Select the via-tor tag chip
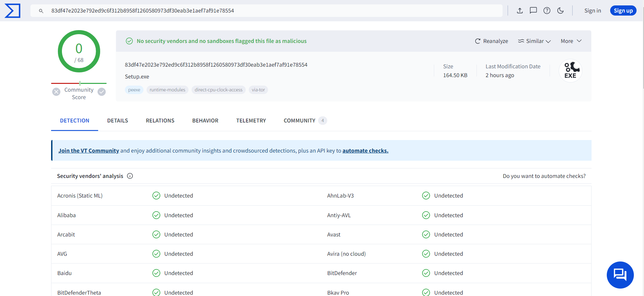This screenshot has height=296, width=644. click(258, 90)
